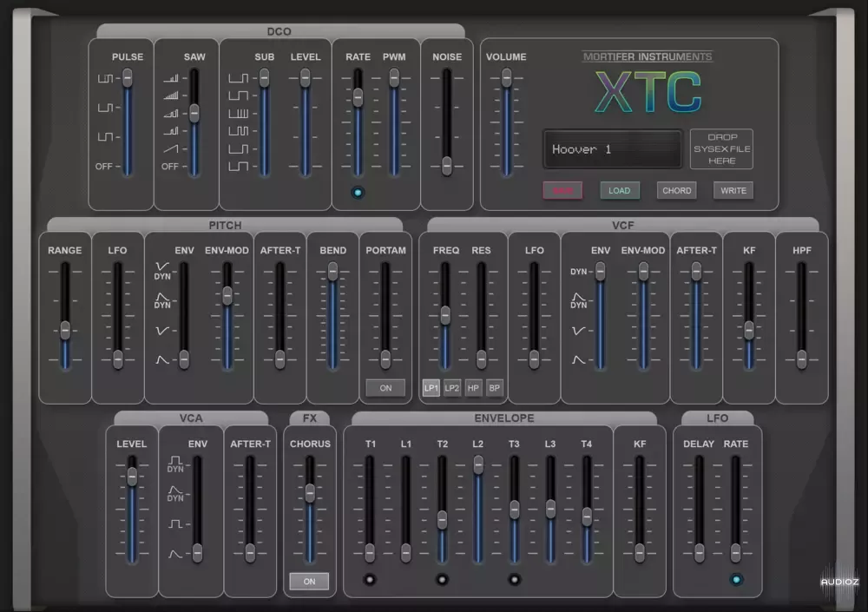
Task: Choose the DYN text mode beside the VCF ENV slider
Action: pyautogui.click(x=578, y=272)
